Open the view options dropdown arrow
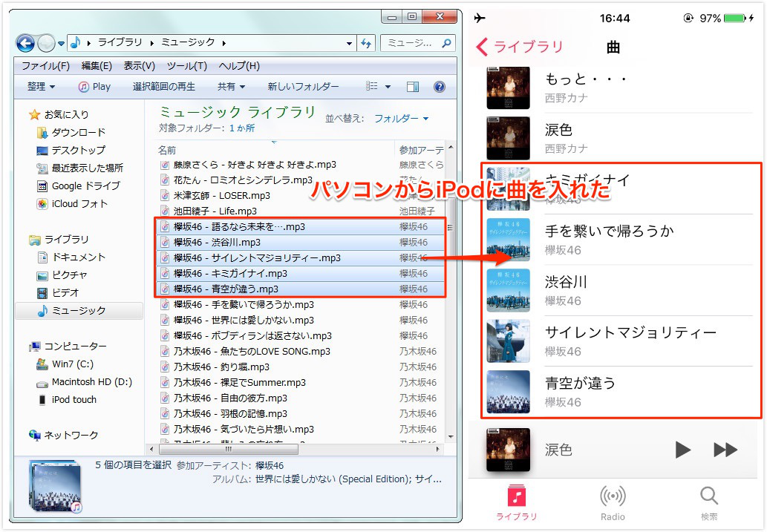This screenshot has width=767, height=532. [388, 87]
